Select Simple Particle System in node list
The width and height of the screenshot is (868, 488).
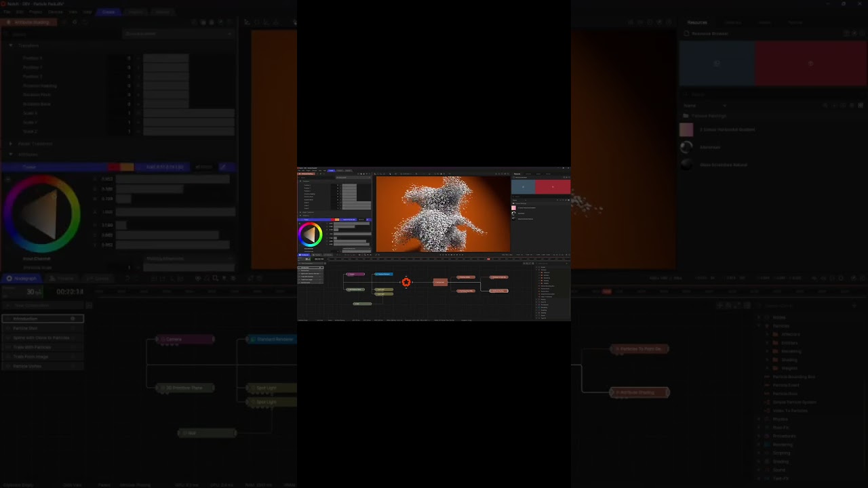tap(794, 403)
